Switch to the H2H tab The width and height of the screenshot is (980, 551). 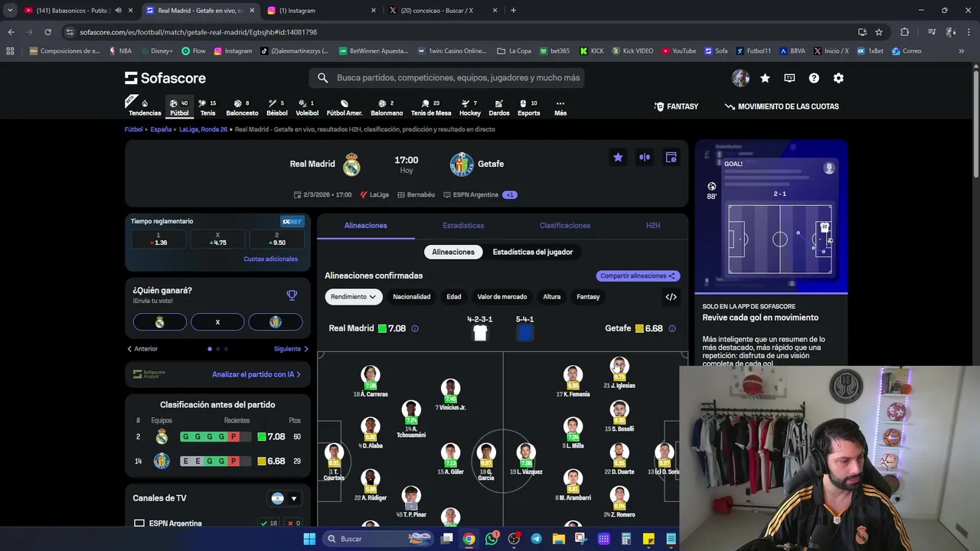point(653,226)
